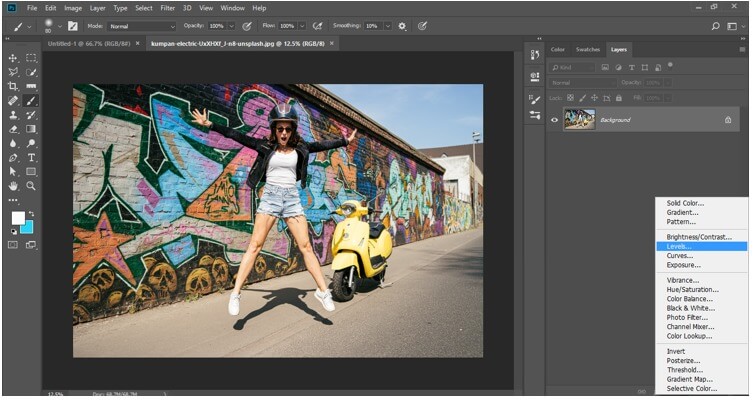Toggle Quick Mask mode
The image size is (754, 402).
pyautogui.click(x=13, y=245)
